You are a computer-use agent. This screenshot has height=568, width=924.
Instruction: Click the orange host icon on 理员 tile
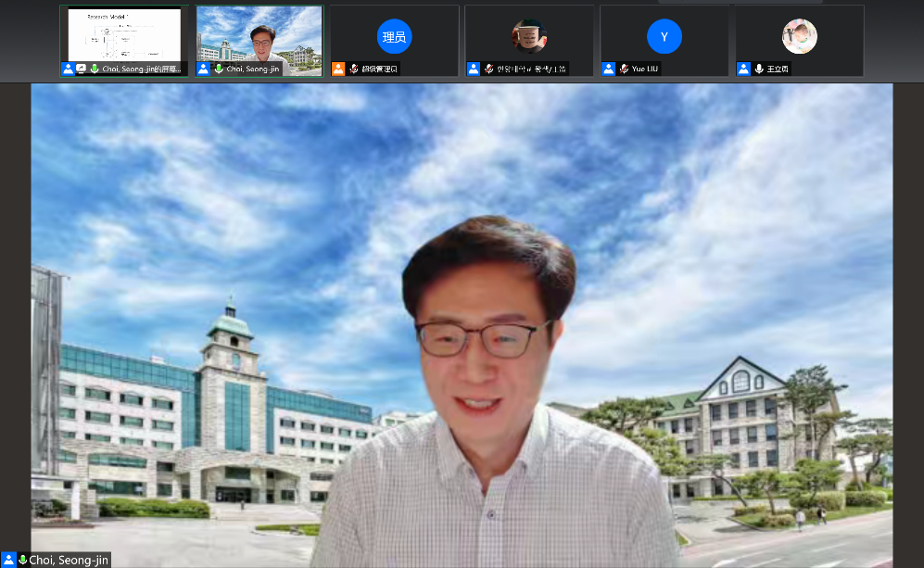tap(338, 69)
